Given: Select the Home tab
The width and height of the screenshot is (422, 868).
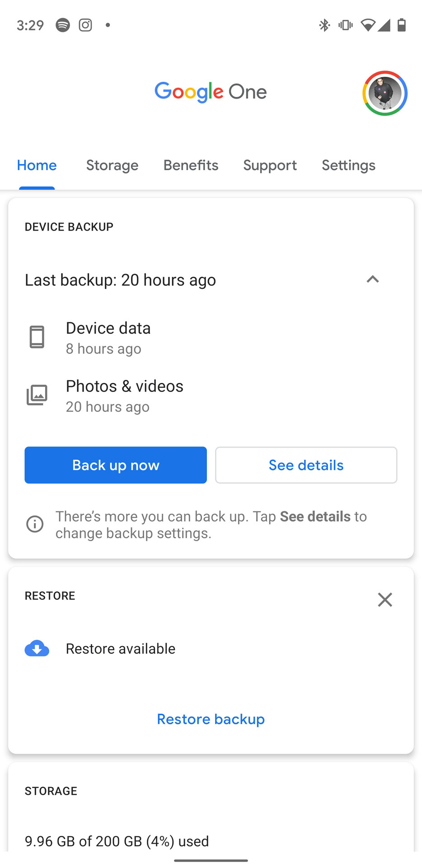Looking at the screenshot, I should tap(37, 165).
